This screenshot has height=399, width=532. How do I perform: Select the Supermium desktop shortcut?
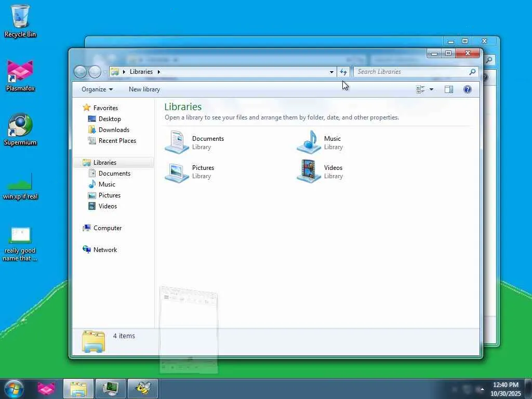(x=20, y=129)
